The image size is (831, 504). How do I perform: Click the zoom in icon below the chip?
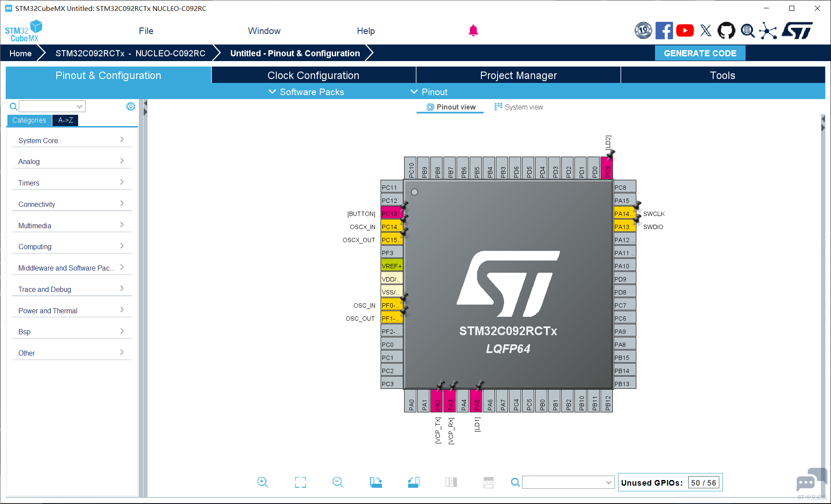coord(263,482)
